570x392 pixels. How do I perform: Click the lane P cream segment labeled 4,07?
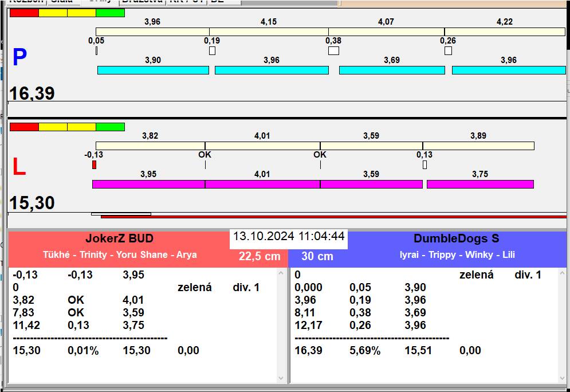[x=387, y=32]
